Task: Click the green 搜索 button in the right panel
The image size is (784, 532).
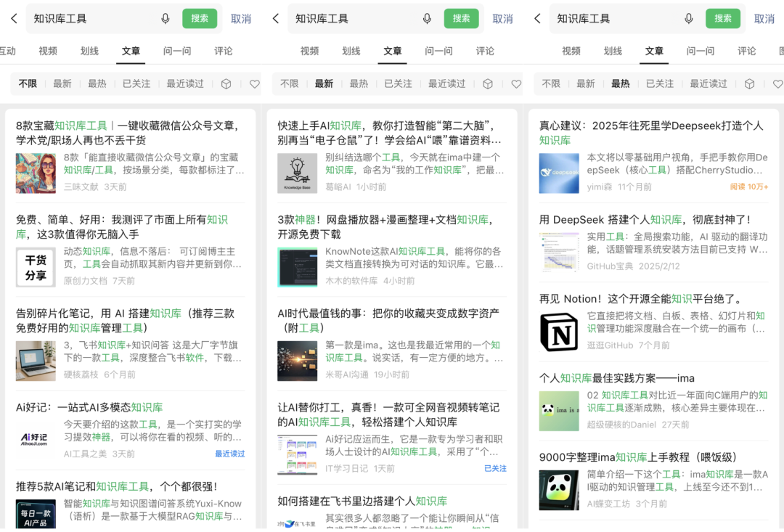Action: (723, 18)
